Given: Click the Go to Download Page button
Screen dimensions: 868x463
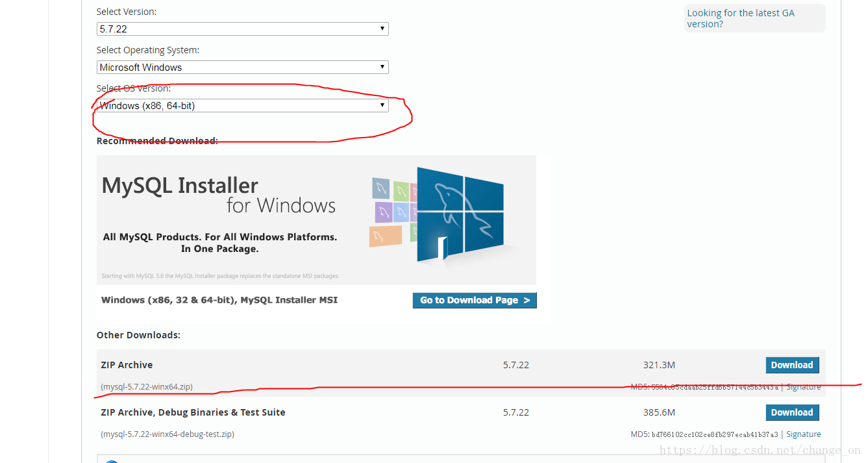Looking at the screenshot, I should pos(475,300).
